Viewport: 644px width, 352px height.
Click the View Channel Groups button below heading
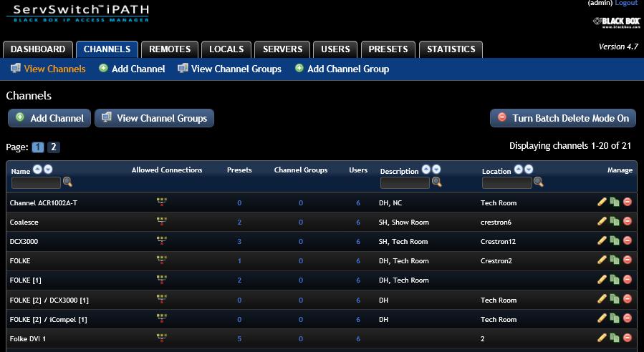pyautogui.click(x=155, y=118)
